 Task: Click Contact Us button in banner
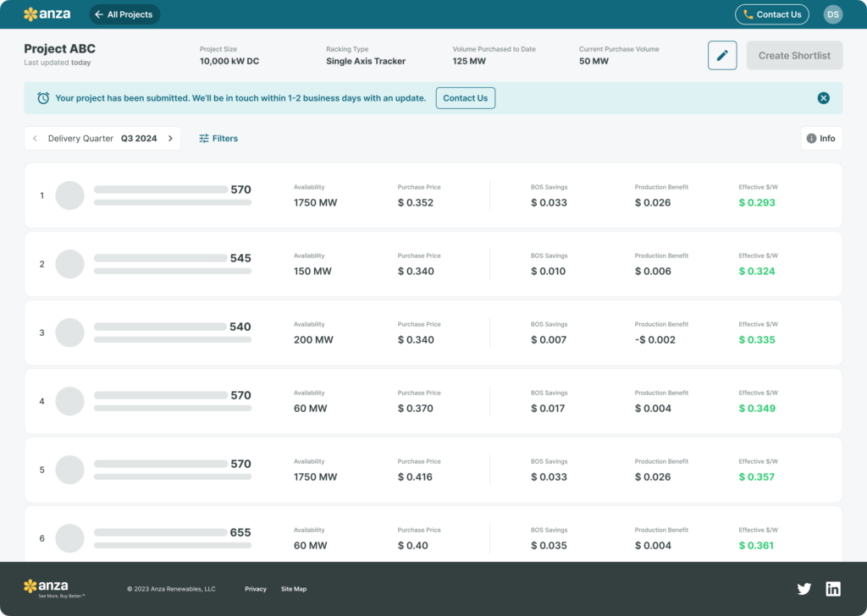click(465, 98)
